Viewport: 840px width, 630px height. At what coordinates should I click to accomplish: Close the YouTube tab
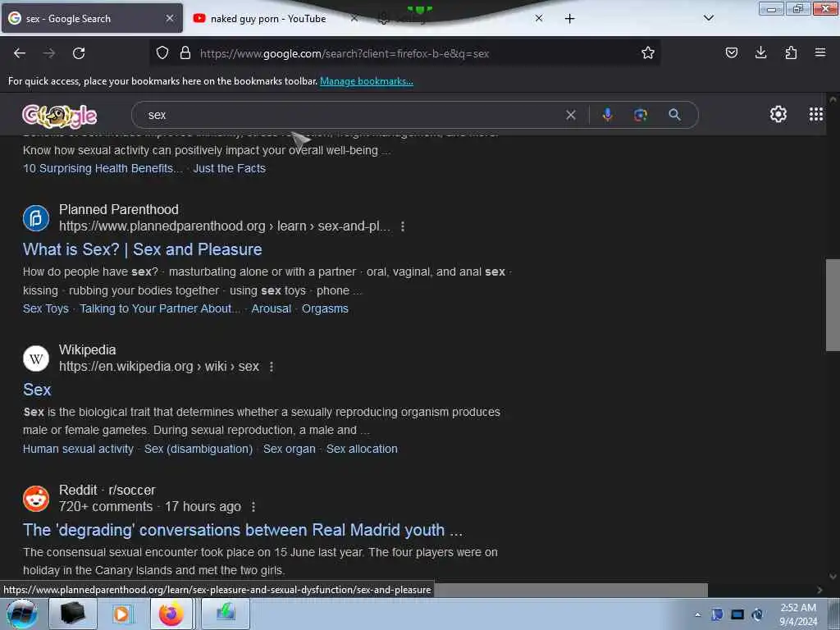354,18
